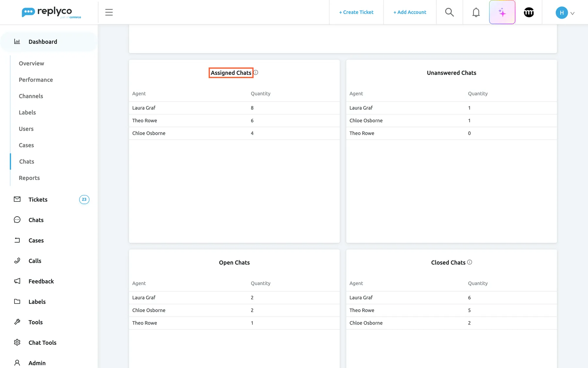588x368 pixels.
Task: Open the Performance submenu item
Action: pos(36,80)
